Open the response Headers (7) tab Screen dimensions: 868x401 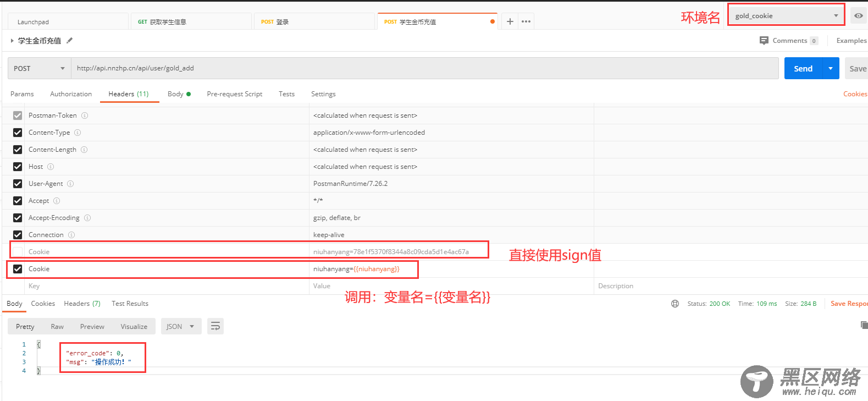[82, 304]
